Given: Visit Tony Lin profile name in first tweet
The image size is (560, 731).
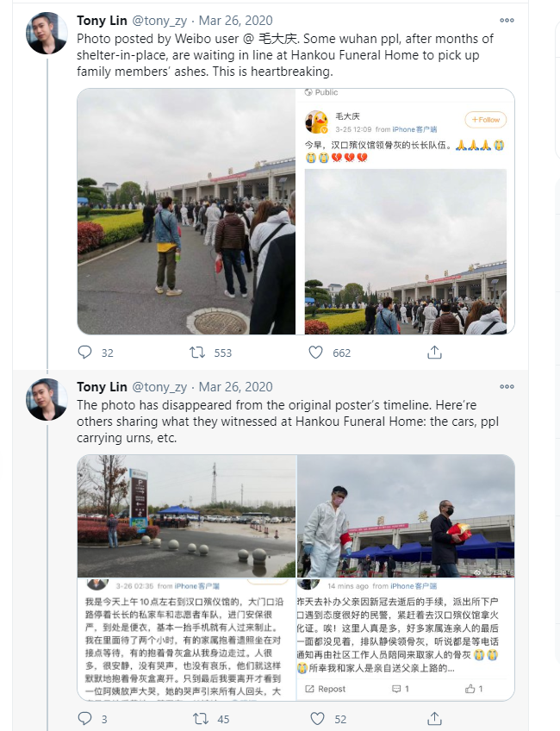Looking at the screenshot, I should coord(102,21).
